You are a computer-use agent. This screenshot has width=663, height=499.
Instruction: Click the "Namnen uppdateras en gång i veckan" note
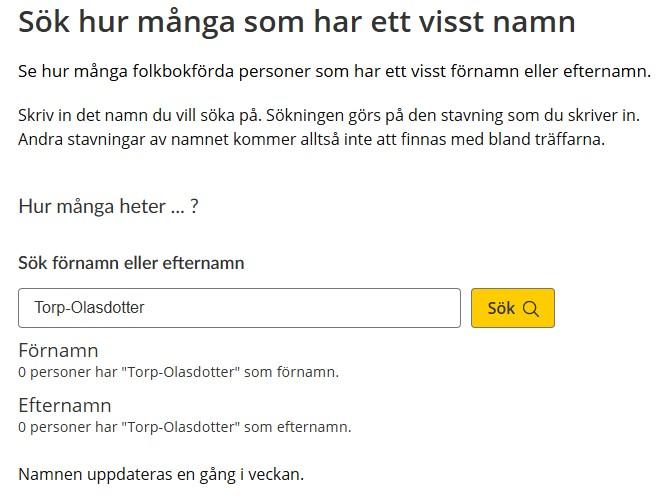(161, 474)
